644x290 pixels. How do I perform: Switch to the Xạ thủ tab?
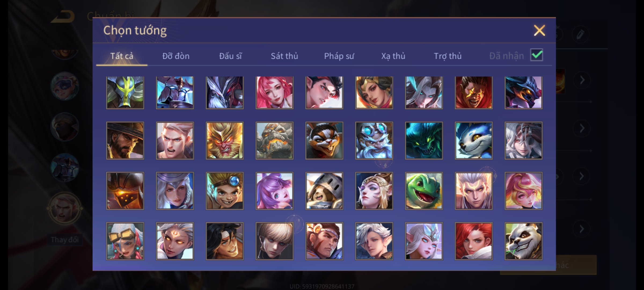pyautogui.click(x=393, y=56)
